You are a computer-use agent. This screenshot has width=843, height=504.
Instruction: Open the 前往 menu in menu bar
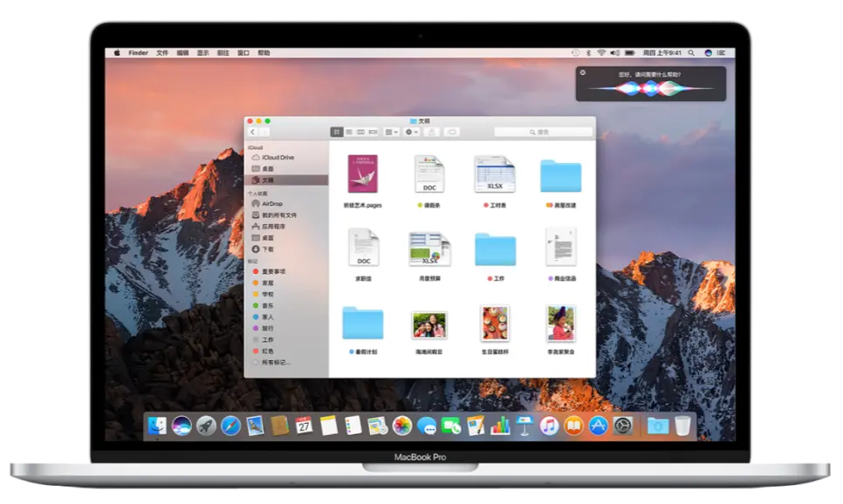pyautogui.click(x=223, y=52)
